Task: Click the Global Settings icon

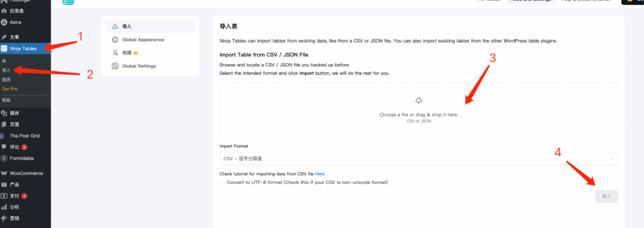Action: coord(115,66)
